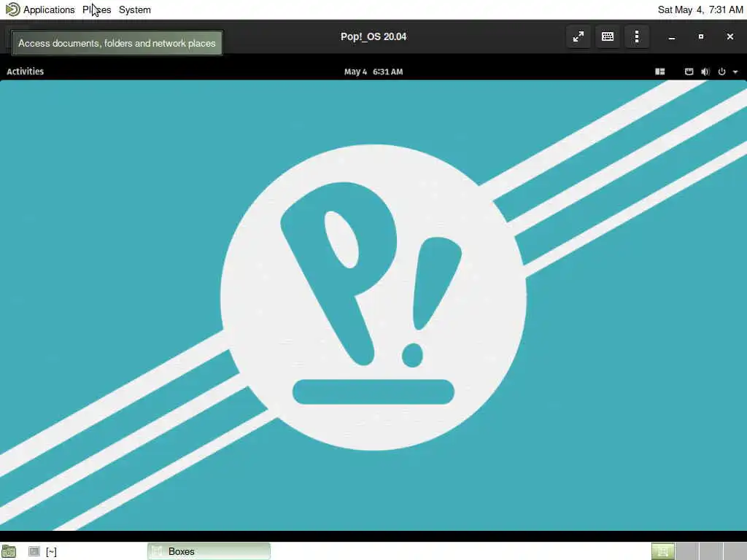Open the host clock Sat May 4
Viewport: 747px width, 560px height.
(700, 9)
